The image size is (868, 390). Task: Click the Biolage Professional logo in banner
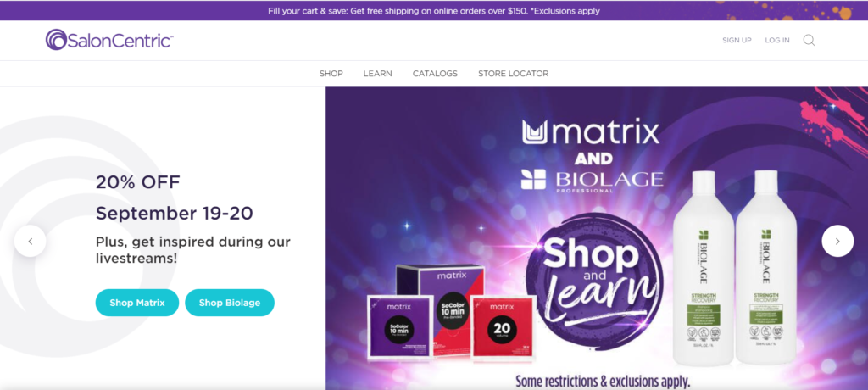point(592,181)
